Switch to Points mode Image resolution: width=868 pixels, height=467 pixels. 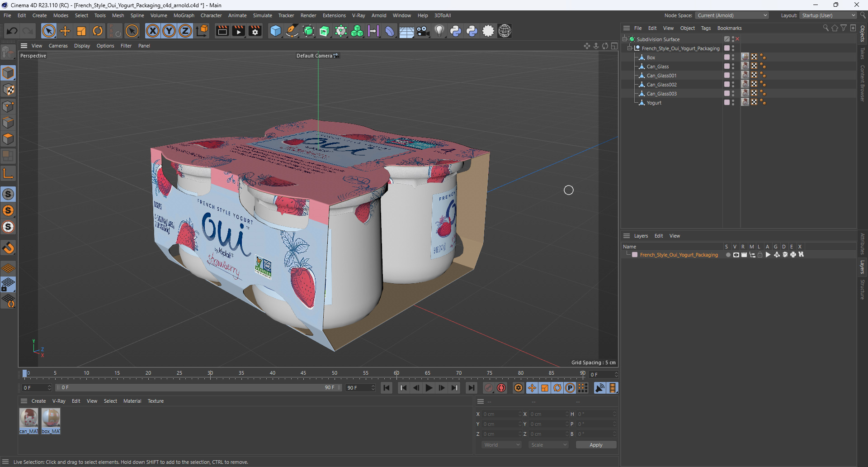point(8,106)
